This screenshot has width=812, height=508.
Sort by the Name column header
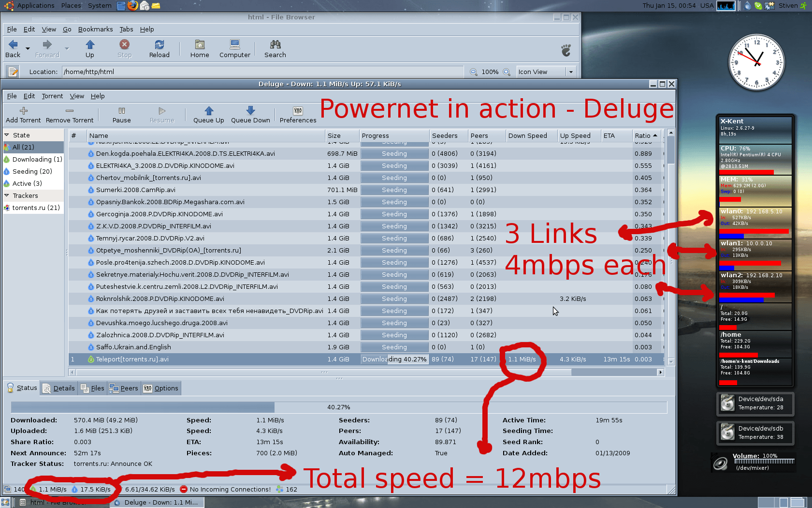click(206, 135)
